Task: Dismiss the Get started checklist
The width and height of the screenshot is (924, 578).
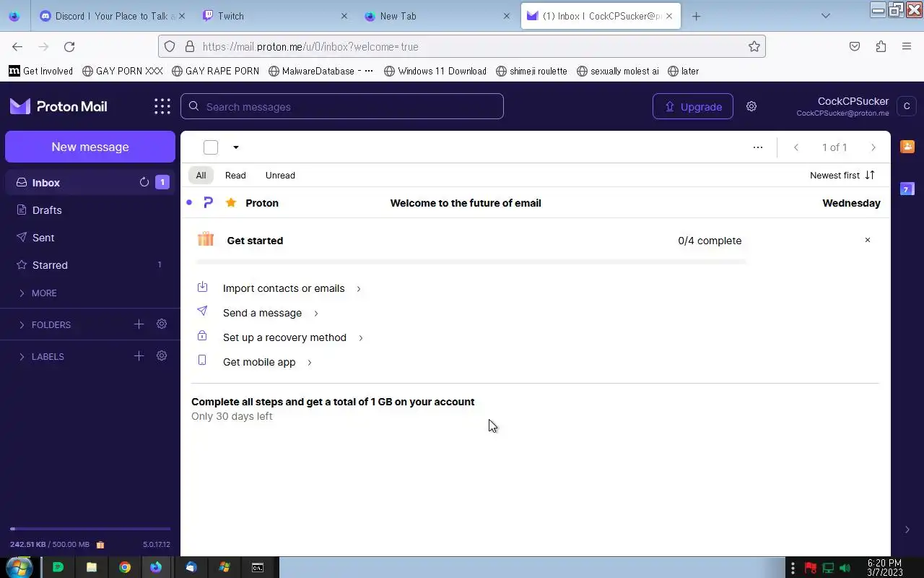Action: coord(868,240)
